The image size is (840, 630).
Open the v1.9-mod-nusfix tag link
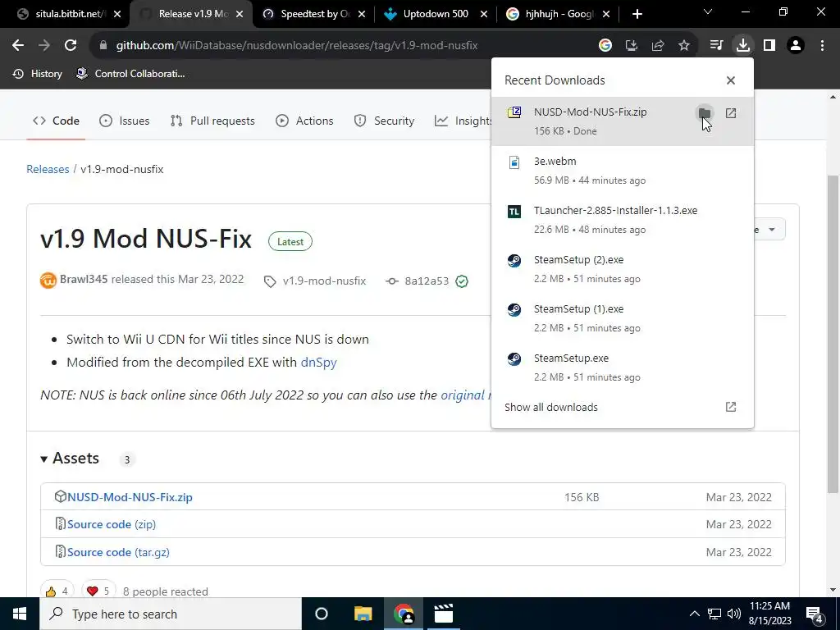324,281
